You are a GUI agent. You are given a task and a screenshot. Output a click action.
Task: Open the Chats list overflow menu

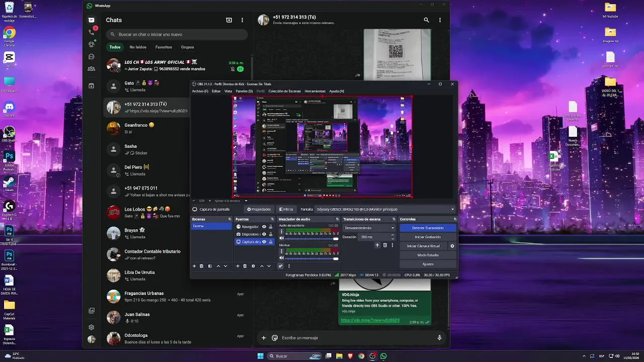pyautogui.click(x=242, y=20)
